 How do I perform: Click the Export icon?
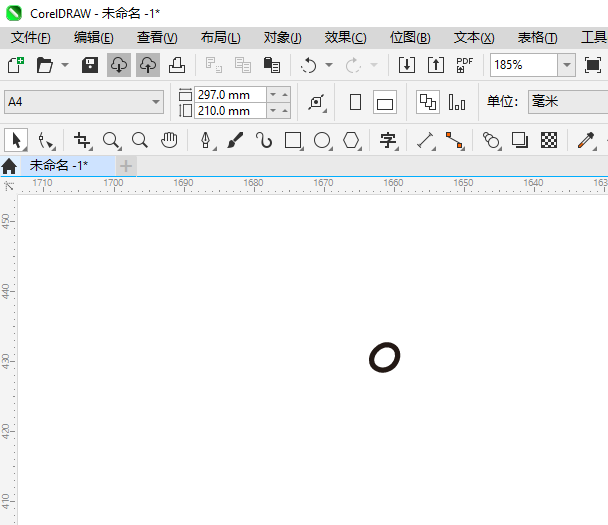click(436, 65)
